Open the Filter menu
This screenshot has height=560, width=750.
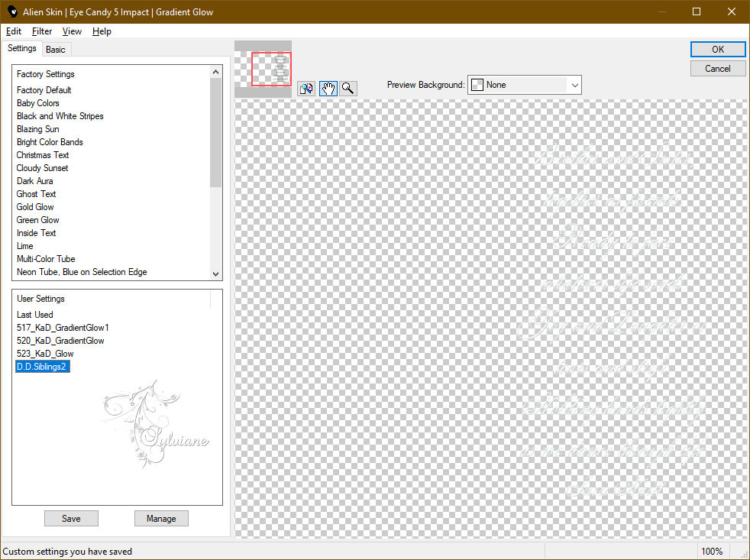(41, 31)
